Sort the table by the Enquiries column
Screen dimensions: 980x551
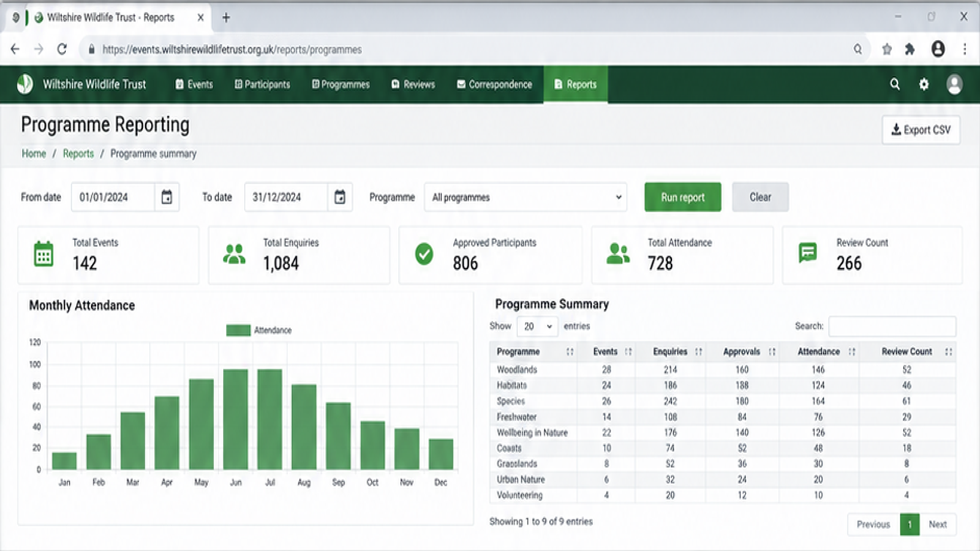(x=670, y=351)
